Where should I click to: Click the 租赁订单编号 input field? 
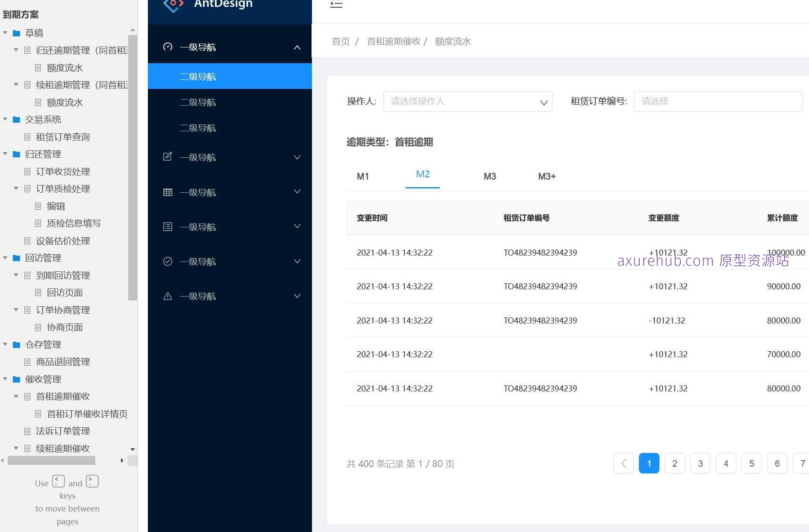pyautogui.click(x=718, y=102)
